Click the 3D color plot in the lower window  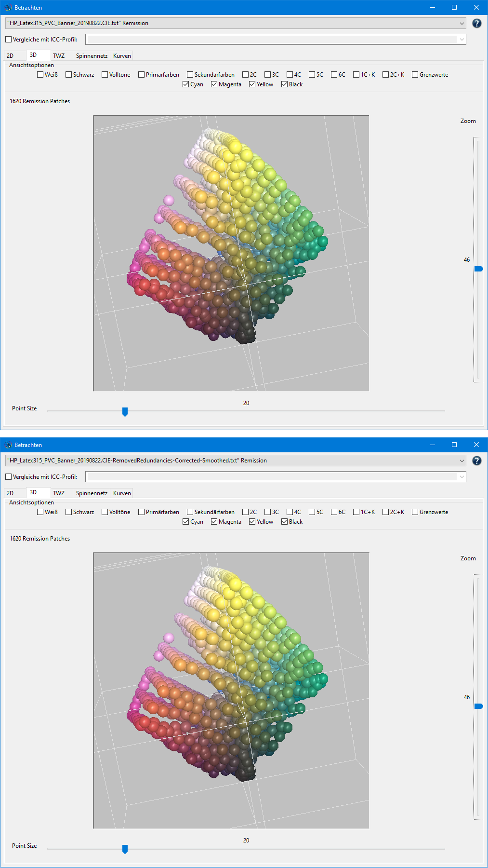[x=231, y=691]
